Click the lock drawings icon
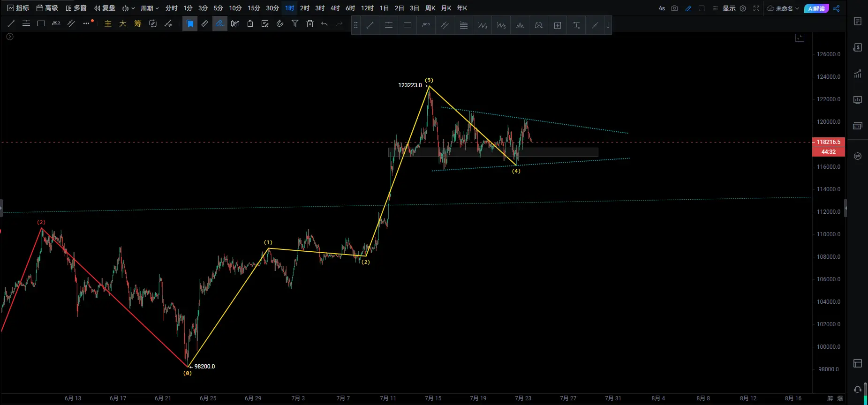Screen dimensions: 868x405 [x=250, y=23]
